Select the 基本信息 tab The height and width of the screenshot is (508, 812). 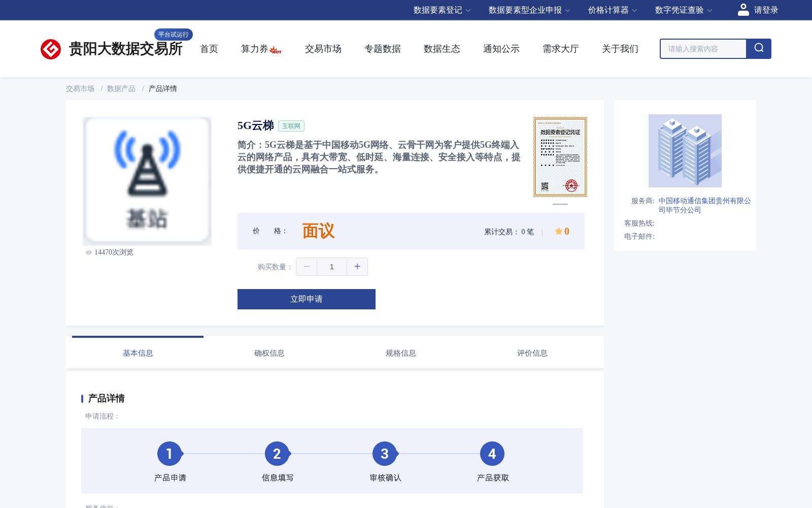click(138, 353)
